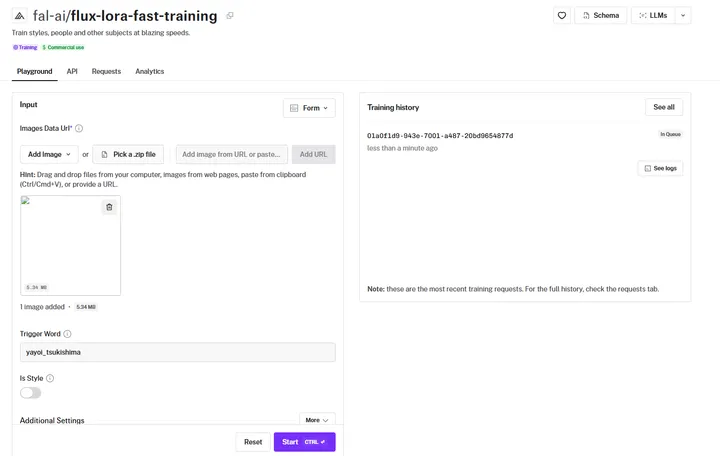This screenshot has height=456, width=720.
Task: Switch to the API tab
Action: click(x=72, y=71)
